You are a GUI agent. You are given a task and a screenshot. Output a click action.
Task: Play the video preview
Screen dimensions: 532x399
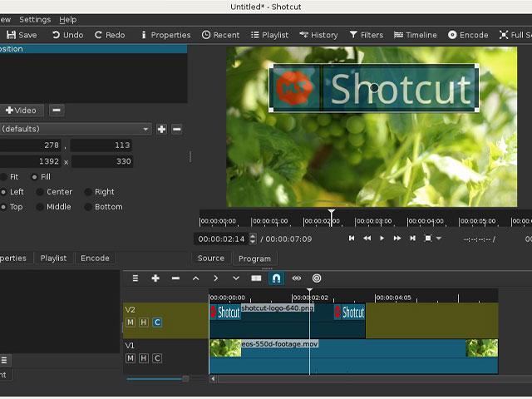click(x=382, y=239)
